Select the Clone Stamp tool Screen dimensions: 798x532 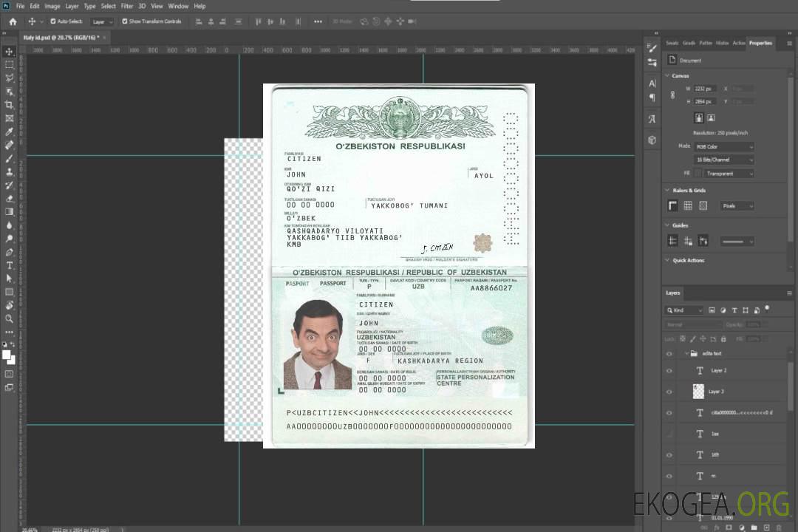[9, 171]
